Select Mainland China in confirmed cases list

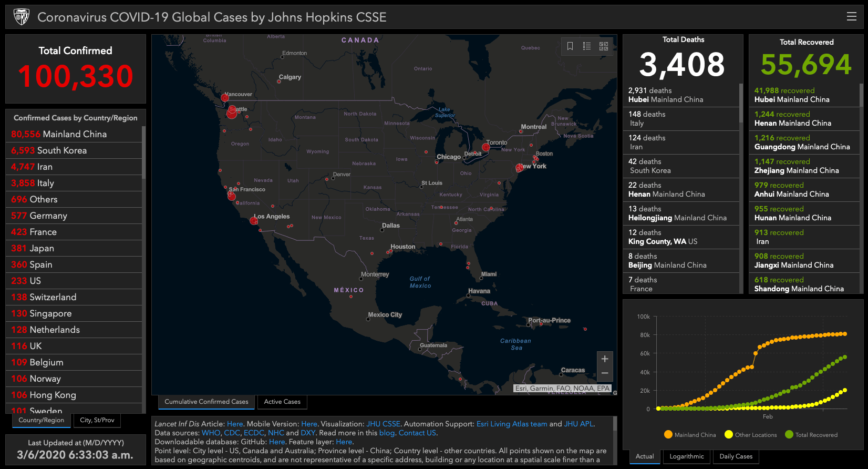tap(74, 134)
